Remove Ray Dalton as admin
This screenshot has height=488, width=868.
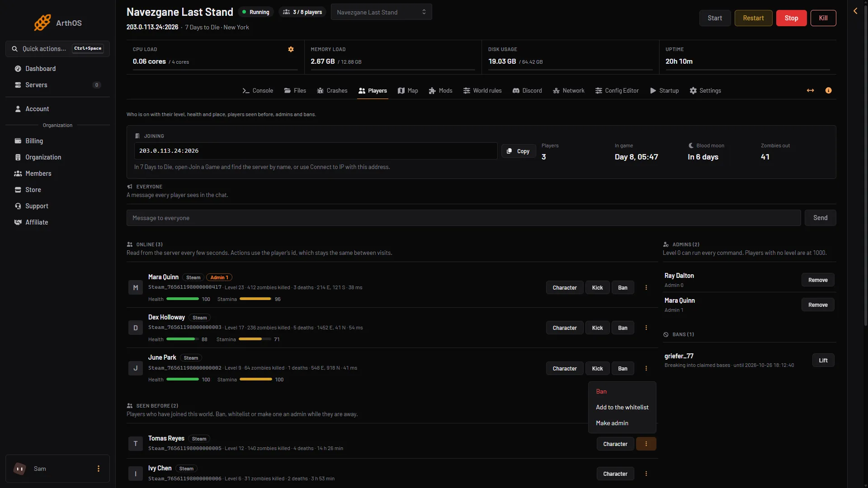[x=818, y=280]
